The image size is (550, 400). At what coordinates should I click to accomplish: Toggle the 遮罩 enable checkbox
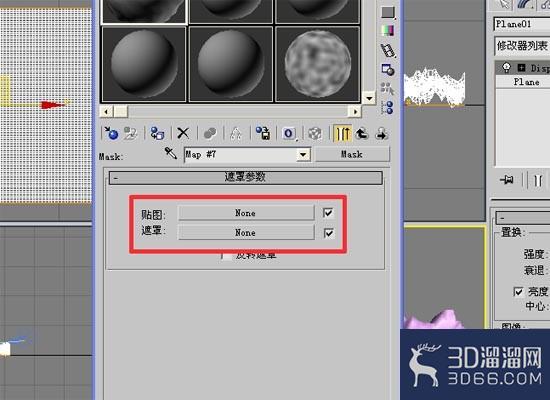point(328,233)
